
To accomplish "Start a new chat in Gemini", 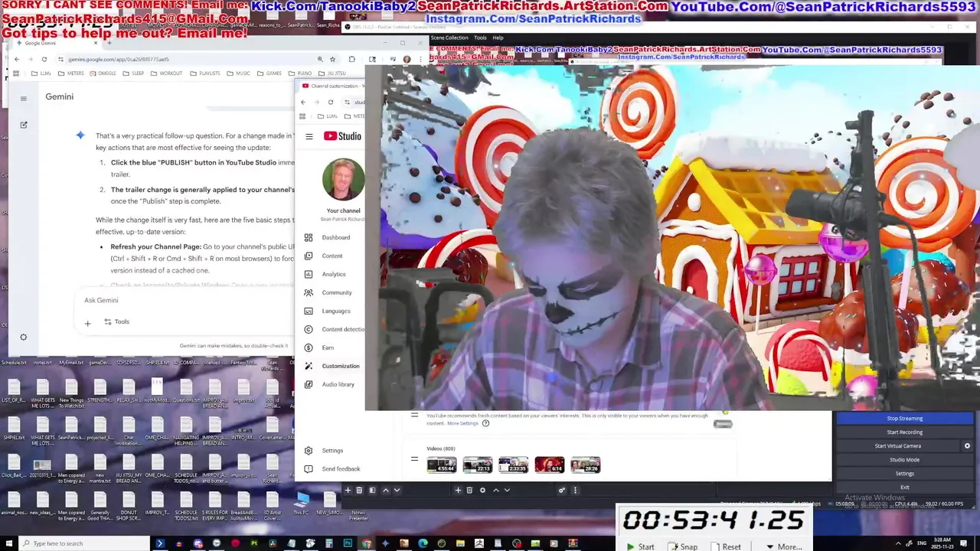I will 24,125.
